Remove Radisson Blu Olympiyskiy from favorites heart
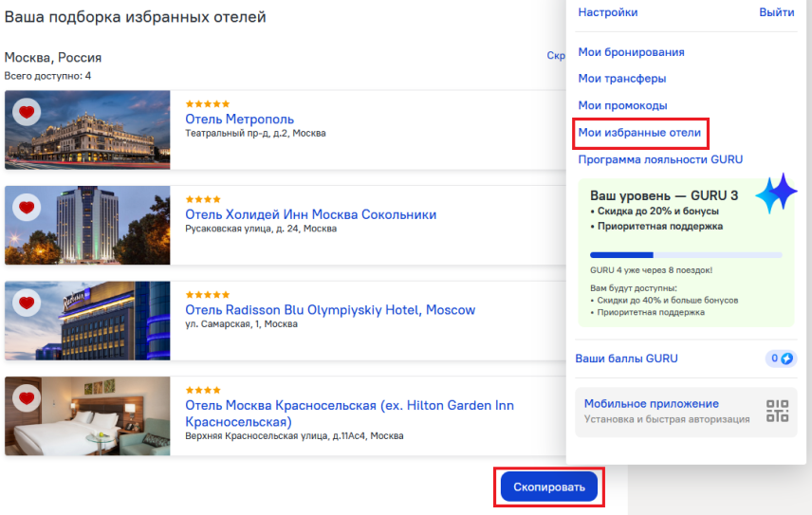812x515 pixels. (27, 303)
